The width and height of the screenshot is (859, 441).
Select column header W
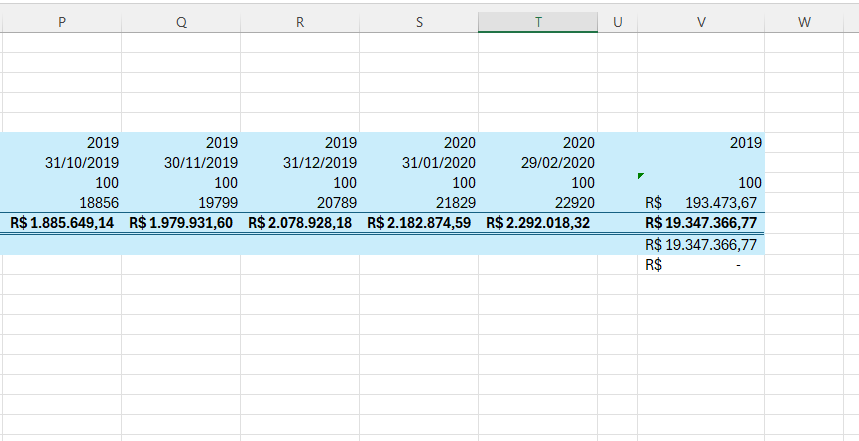pyautogui.click(x=804, y=22)
